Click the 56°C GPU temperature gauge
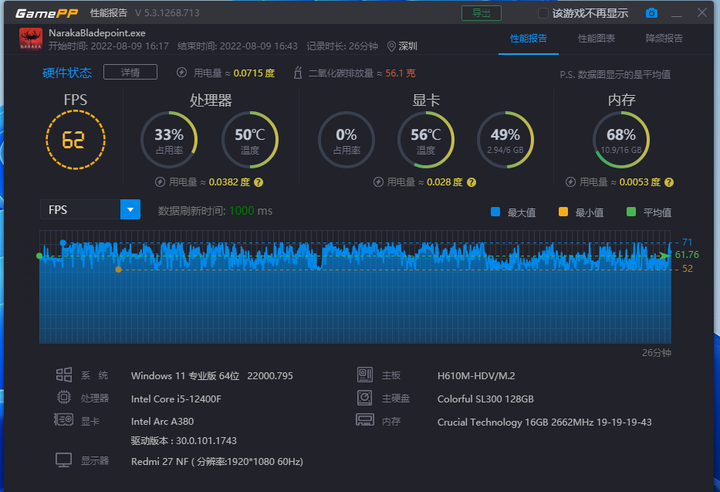The height and width of the screenshot is (492, 720). tap(426, 140)
